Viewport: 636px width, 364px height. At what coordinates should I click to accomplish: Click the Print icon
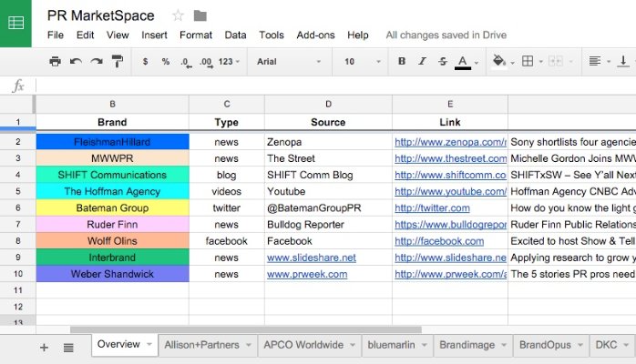click(x=55, y=62)
